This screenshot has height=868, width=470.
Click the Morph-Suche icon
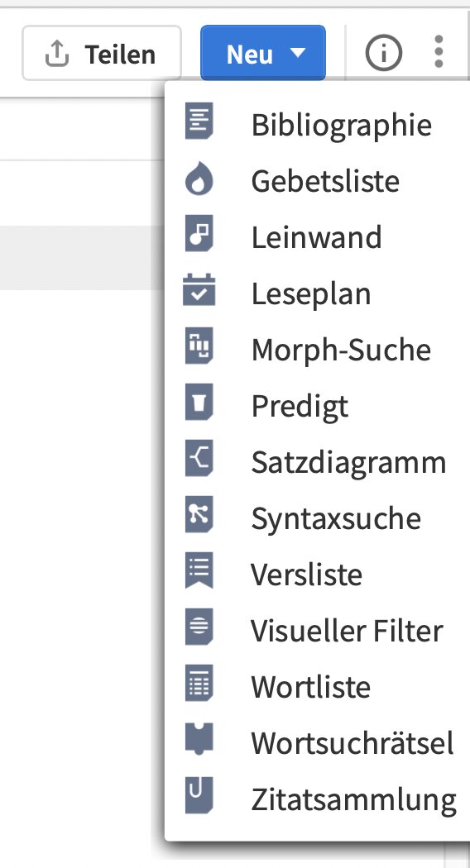[199, 346]
